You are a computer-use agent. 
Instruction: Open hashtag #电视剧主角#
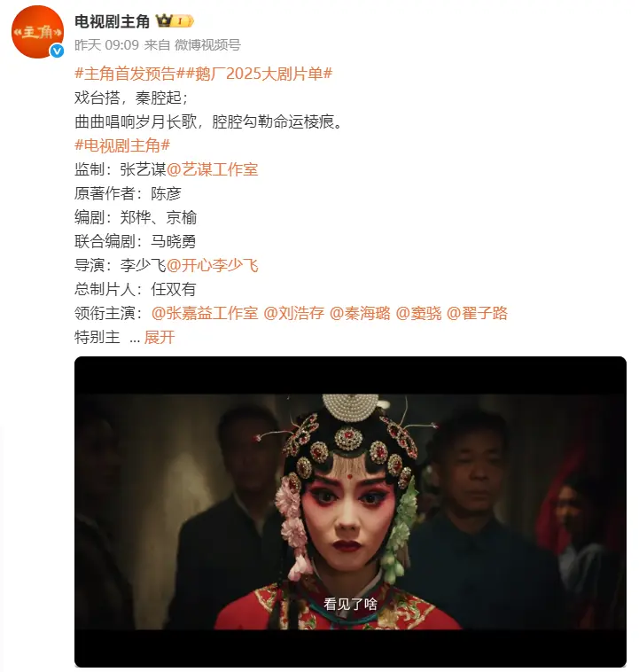pyautogui.click(x=122, y=145)
